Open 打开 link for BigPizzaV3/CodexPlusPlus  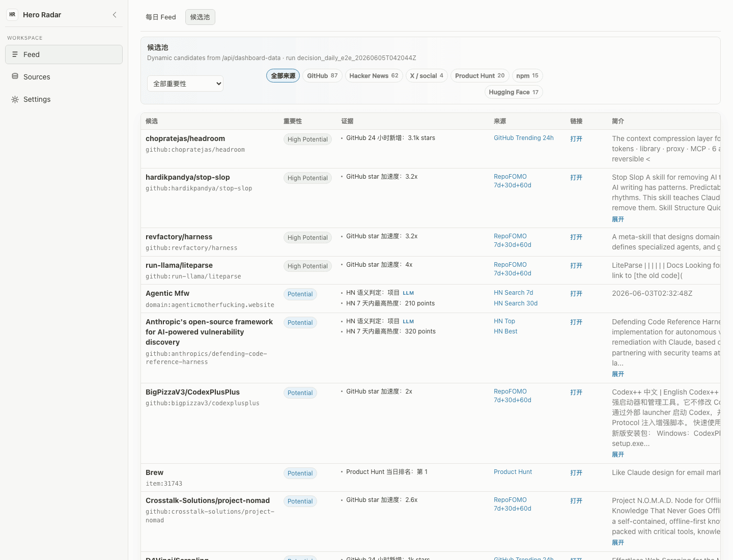[x=576, y=392]
